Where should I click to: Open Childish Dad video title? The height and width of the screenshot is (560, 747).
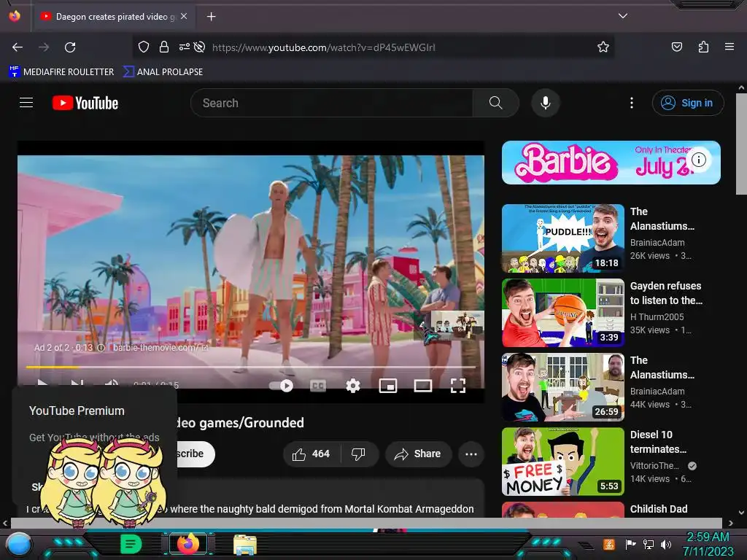pyautogui.click(x=659, y=509)
